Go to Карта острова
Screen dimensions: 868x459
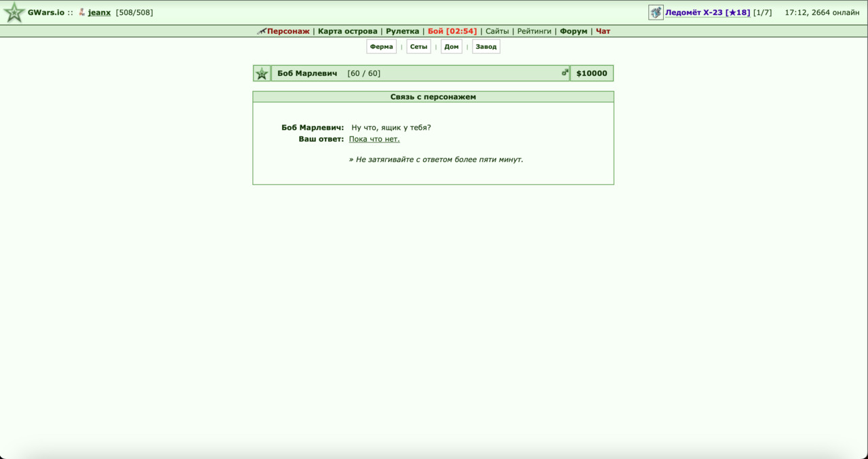click(x=348, y=31)
